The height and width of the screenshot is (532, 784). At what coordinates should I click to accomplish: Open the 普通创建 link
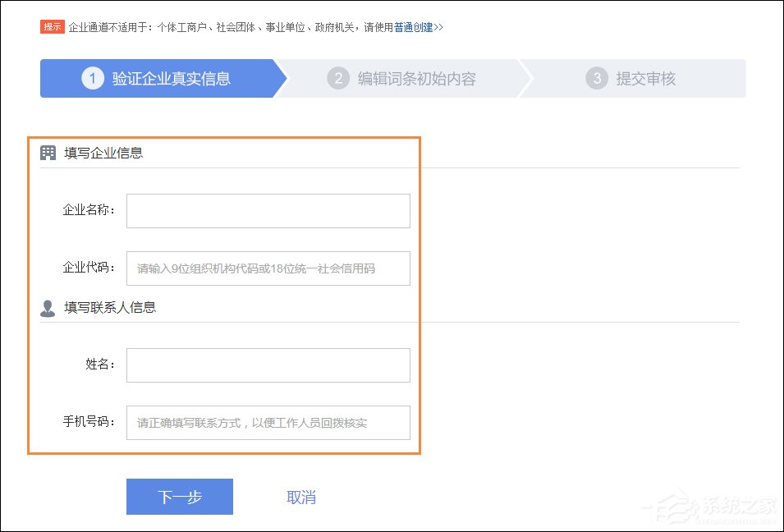[x=412, y=26]
